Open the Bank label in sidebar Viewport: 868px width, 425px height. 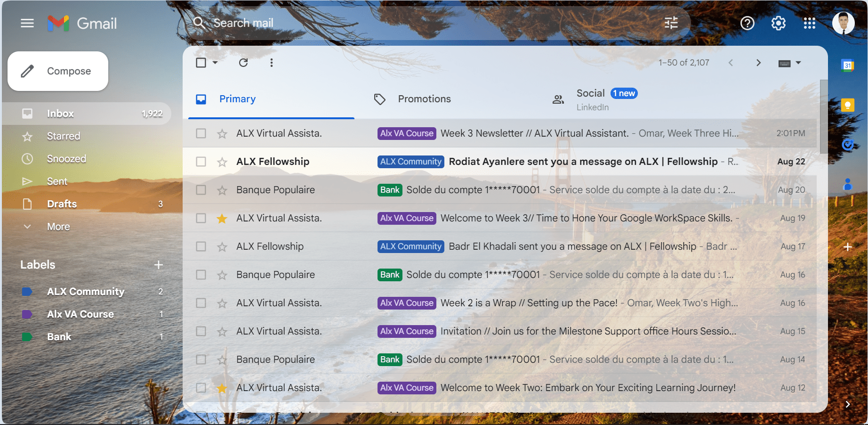tap(88, 337)
